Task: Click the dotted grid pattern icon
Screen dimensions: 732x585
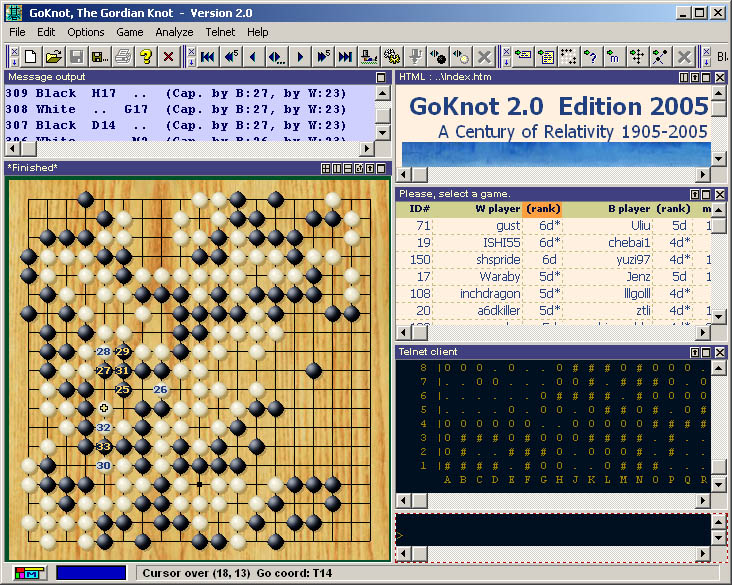Action: click(x=568, y=57)
